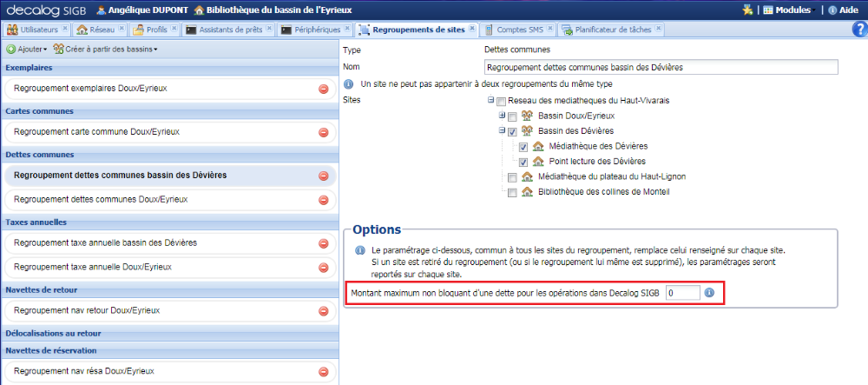Remove Regroupement carte commune Doux/Eyrieux entry
The width and height of the screenshot is (868, 385).
[324, 132]
